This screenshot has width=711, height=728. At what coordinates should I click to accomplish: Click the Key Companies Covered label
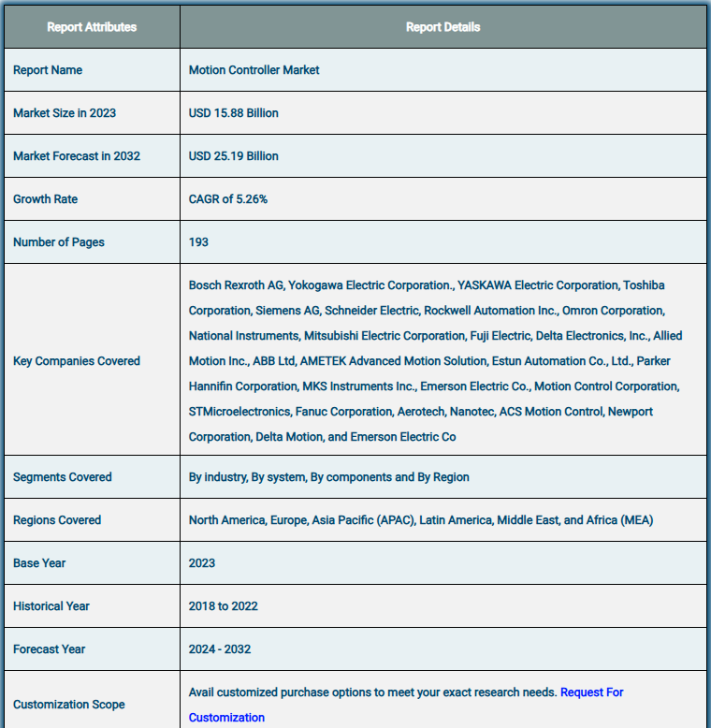point(77,361)
